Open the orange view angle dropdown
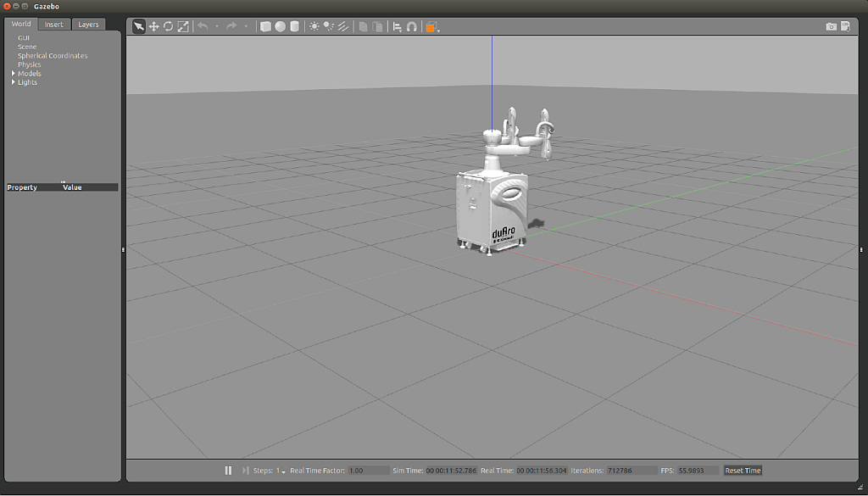868x496 pixels. [x=432, y=26]
